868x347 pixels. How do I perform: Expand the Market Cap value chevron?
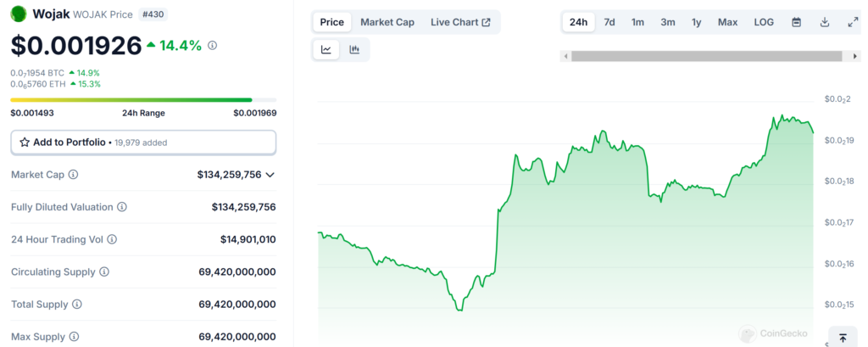click(x=270, y=175)
